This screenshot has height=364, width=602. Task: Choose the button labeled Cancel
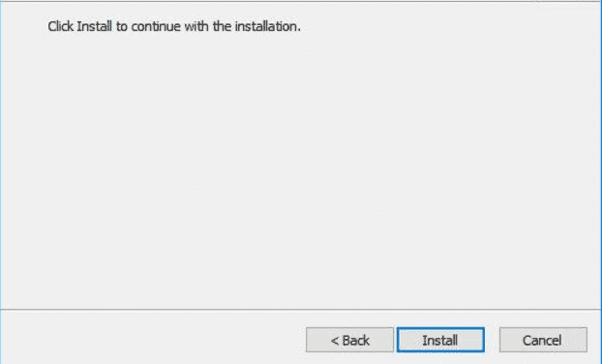543,340
